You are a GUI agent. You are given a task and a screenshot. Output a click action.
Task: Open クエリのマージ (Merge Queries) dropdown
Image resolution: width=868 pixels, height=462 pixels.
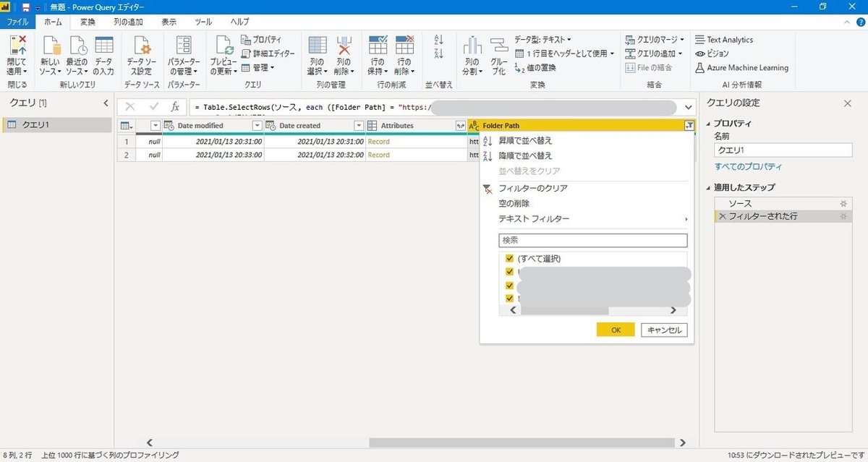(655, 40)
